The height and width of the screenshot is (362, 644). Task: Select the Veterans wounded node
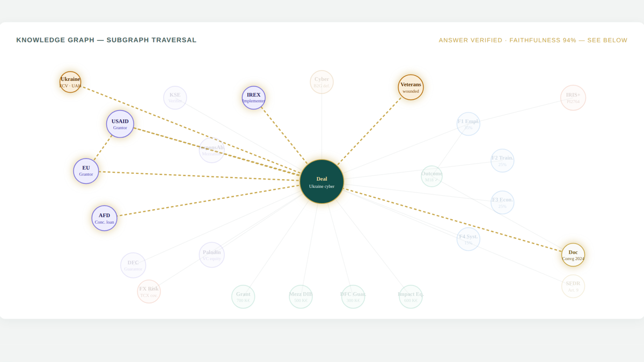[x=411, y=87]
